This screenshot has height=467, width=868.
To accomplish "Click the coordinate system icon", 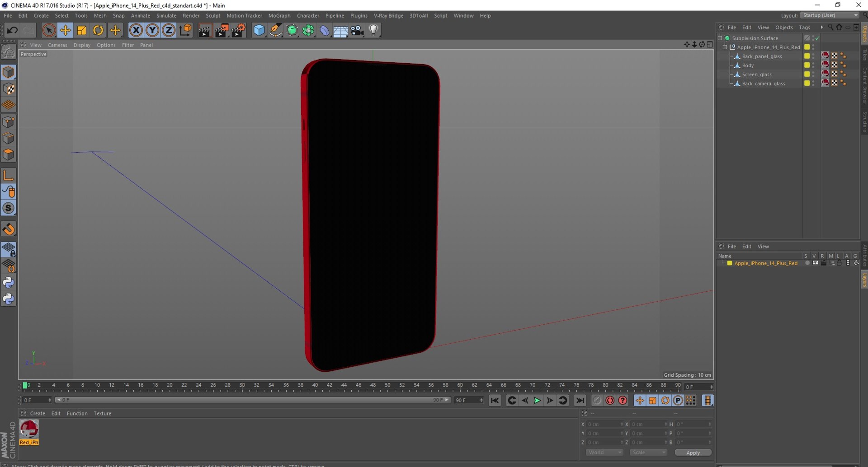I will point(185,30).
